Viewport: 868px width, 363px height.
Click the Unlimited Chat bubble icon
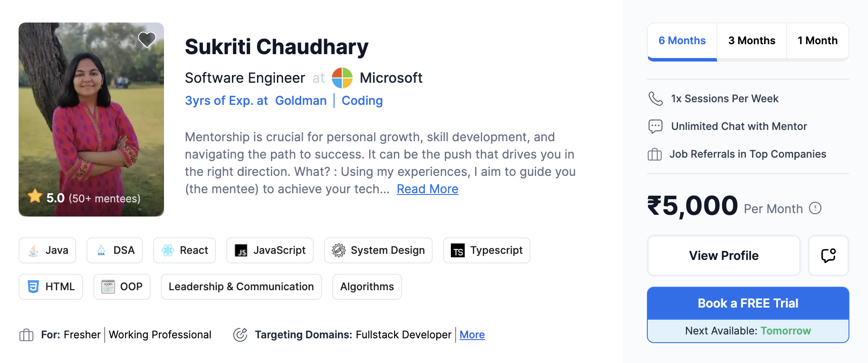[x=655, y=126]
